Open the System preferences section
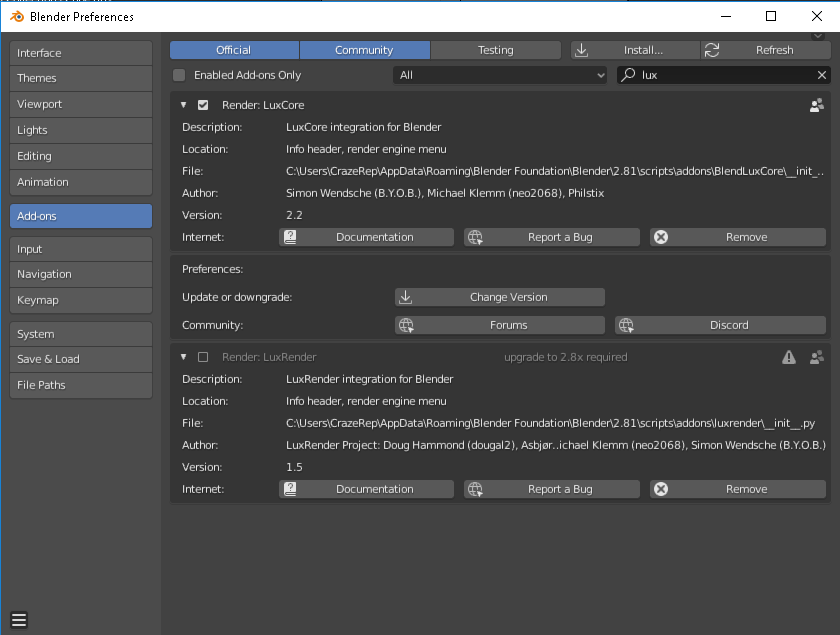 [x=81, y=334]
